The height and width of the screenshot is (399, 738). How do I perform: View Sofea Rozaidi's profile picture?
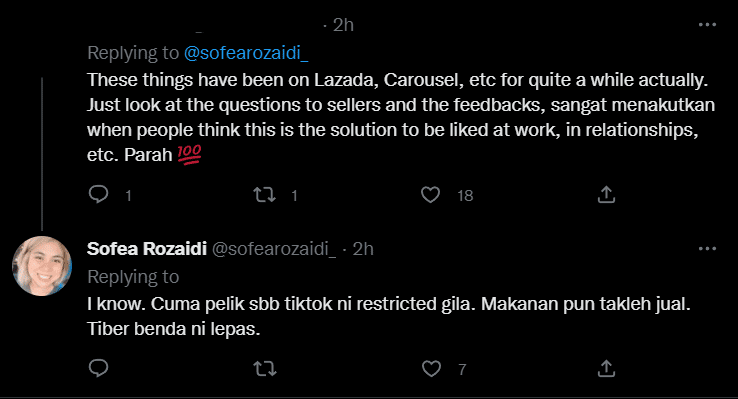tap(42, 266)
